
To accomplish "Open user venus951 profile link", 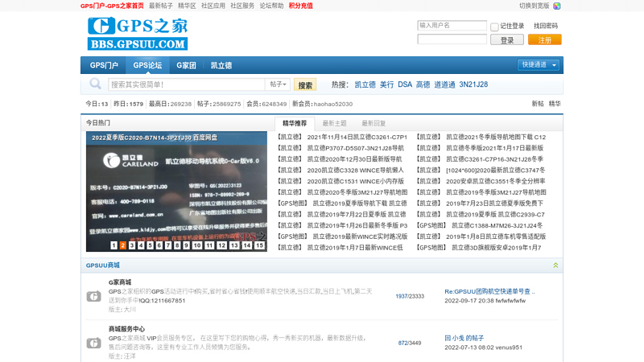I will tap(509, 348).
